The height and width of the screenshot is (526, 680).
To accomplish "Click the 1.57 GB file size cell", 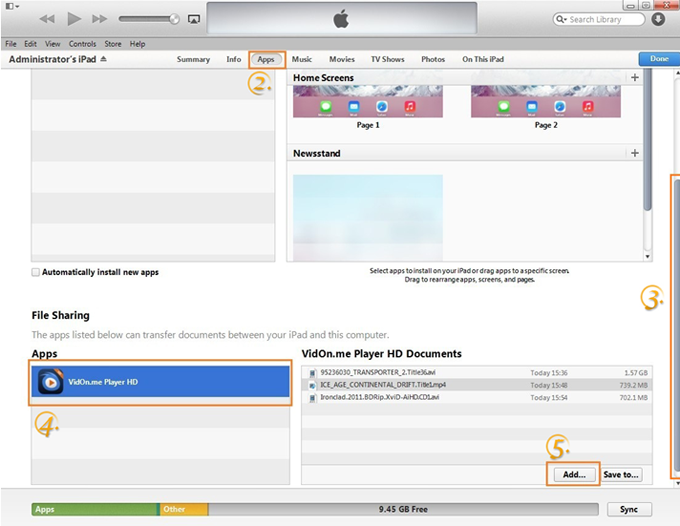I will [x=636, y=373].
